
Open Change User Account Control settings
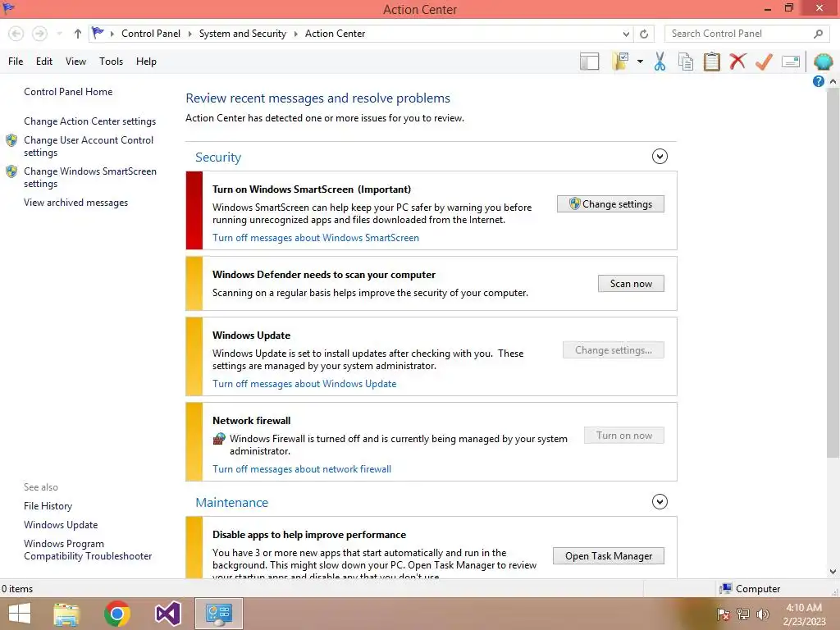coord(89,146)
